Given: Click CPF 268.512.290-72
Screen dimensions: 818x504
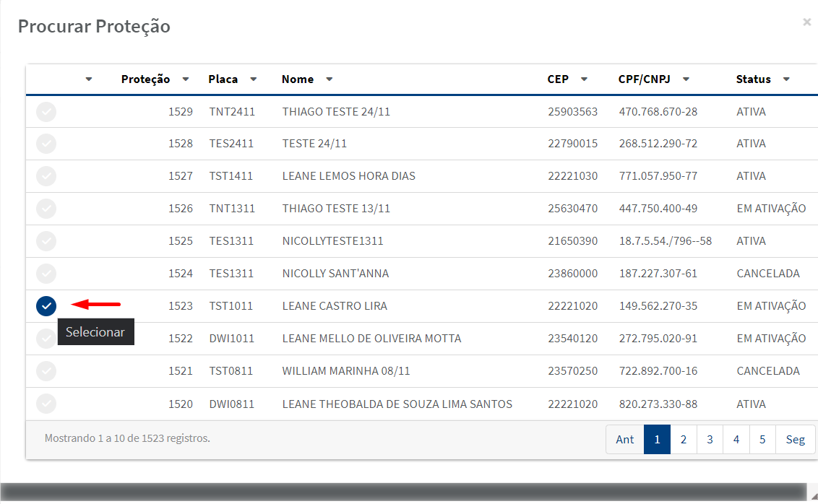Looking at the screenshot, I should (x=658, y=144).
